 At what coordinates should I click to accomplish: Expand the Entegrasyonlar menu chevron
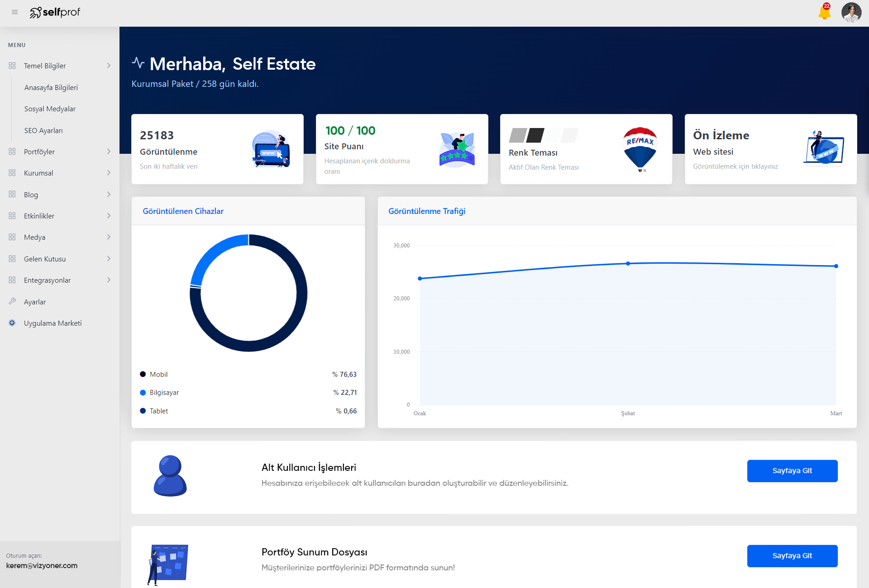[109, 280]
